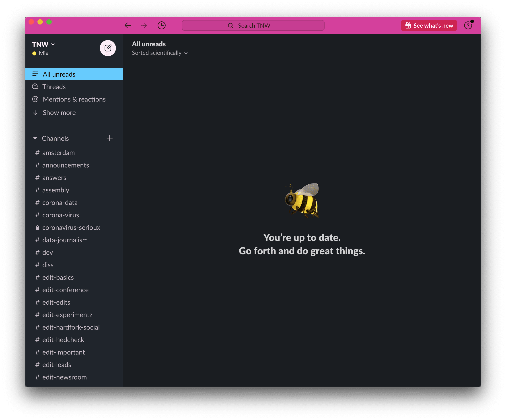Viewport: 506px width, 420px height.
Task: Click the add channel plus button
Action: click(x=110, y=138)
